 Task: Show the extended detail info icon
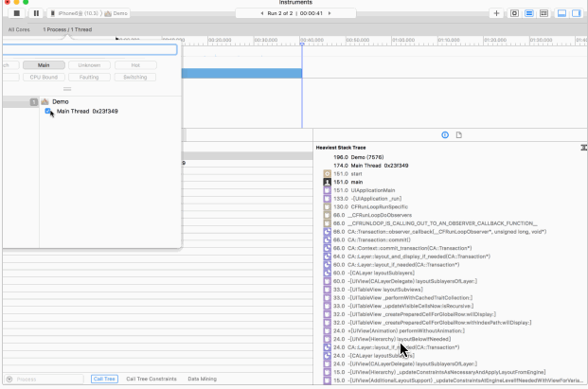[x=445, y=135]
